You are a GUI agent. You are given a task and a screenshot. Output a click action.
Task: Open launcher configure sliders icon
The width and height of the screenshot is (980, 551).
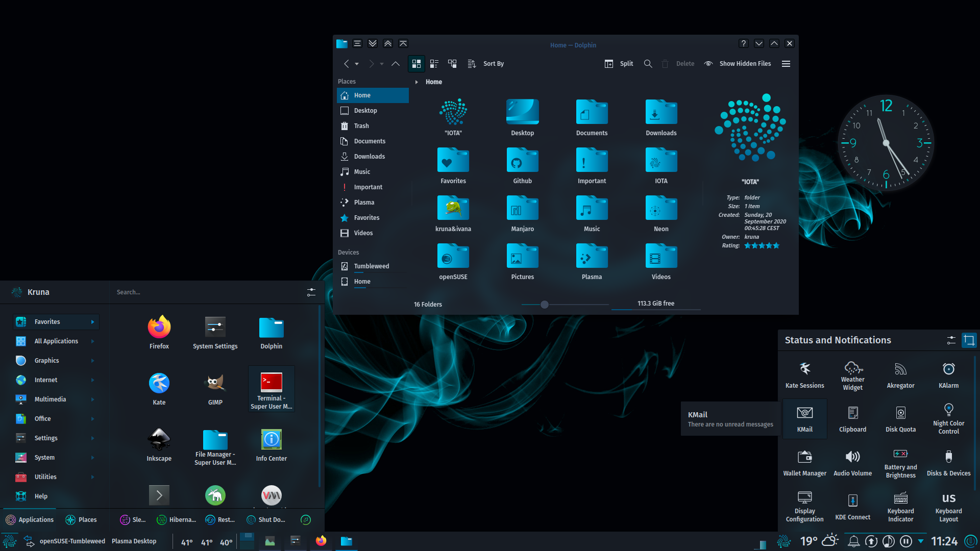pos(311,292)
